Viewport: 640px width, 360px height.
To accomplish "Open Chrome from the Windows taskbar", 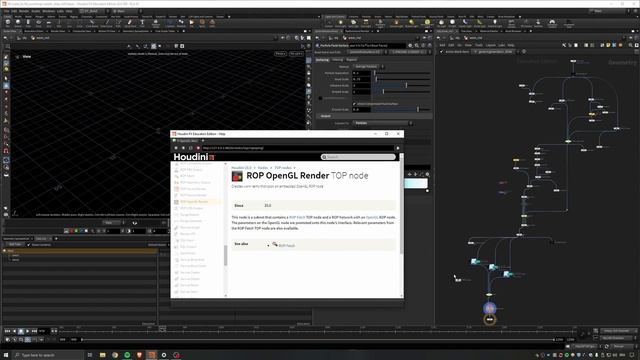I will pyautogui.click(x=115, y=355).
